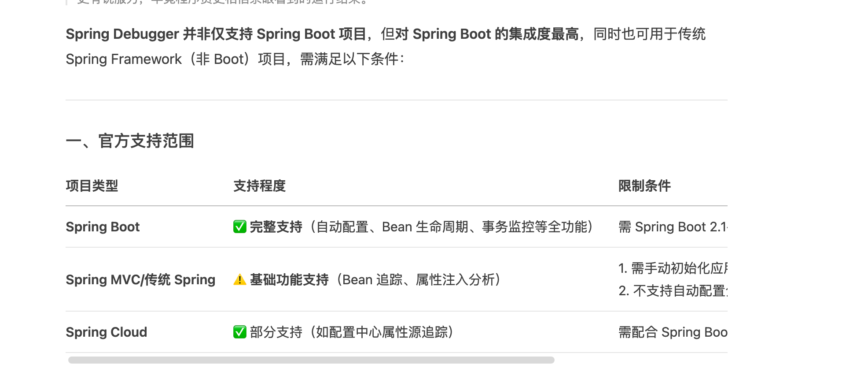Click the Spring MVC/传统 Spring cell
The height and width of the screenshot is (379, 868).
coord(140,280)
